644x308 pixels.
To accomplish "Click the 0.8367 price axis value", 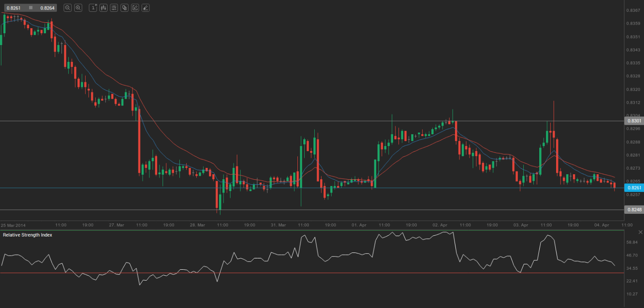I will coord(634,10).
